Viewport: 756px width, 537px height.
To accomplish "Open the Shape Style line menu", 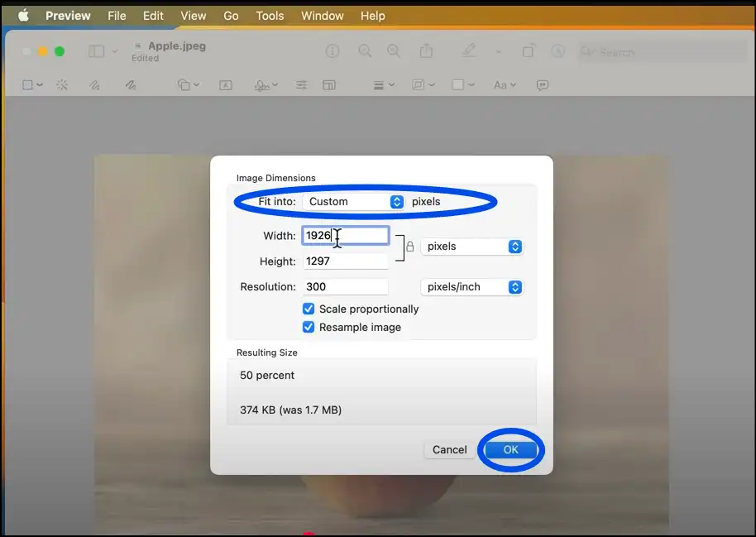I will coord(384,85).
